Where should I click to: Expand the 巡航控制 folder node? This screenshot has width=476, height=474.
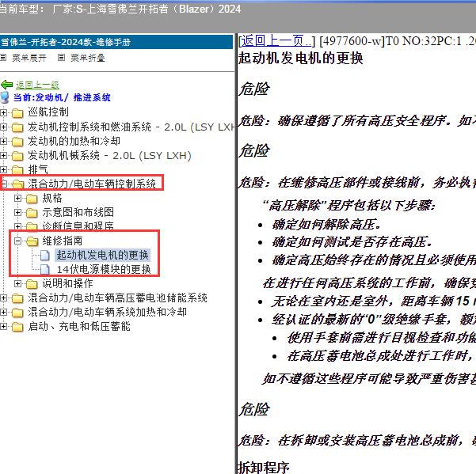point(3,113)
